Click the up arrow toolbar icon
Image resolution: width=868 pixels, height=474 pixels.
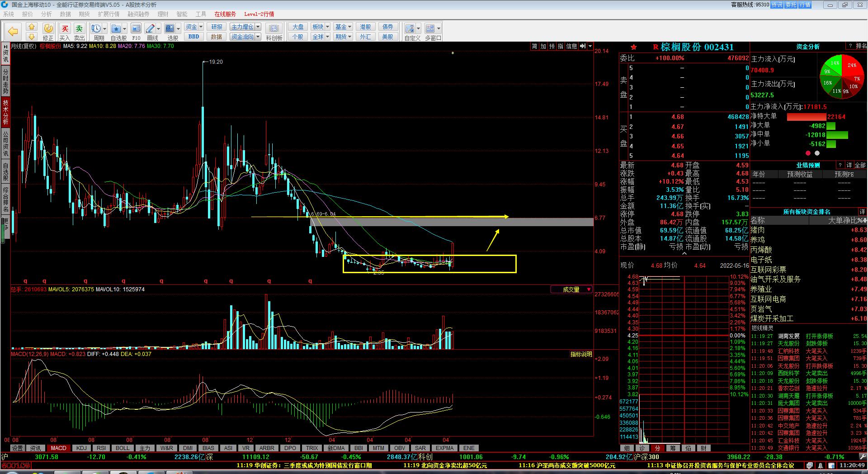pyautogui.click(x=31, y=27)
